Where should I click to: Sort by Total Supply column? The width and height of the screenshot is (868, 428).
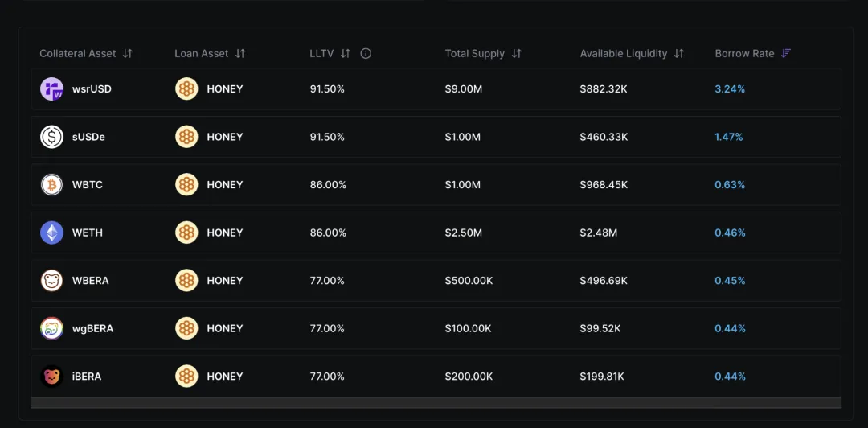tap(516, 54)
